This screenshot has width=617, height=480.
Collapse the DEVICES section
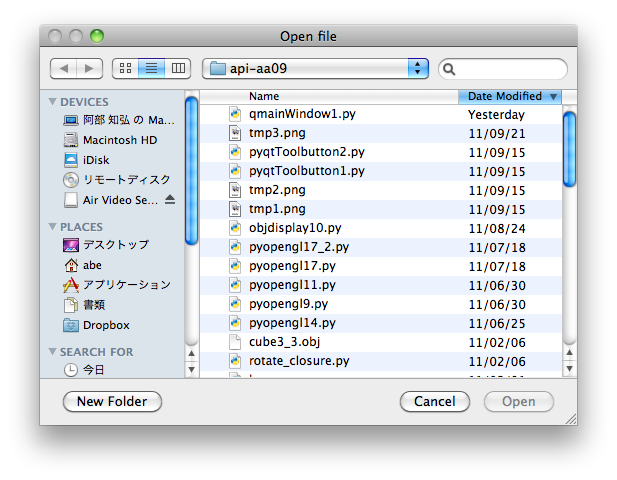click(52, 102)
